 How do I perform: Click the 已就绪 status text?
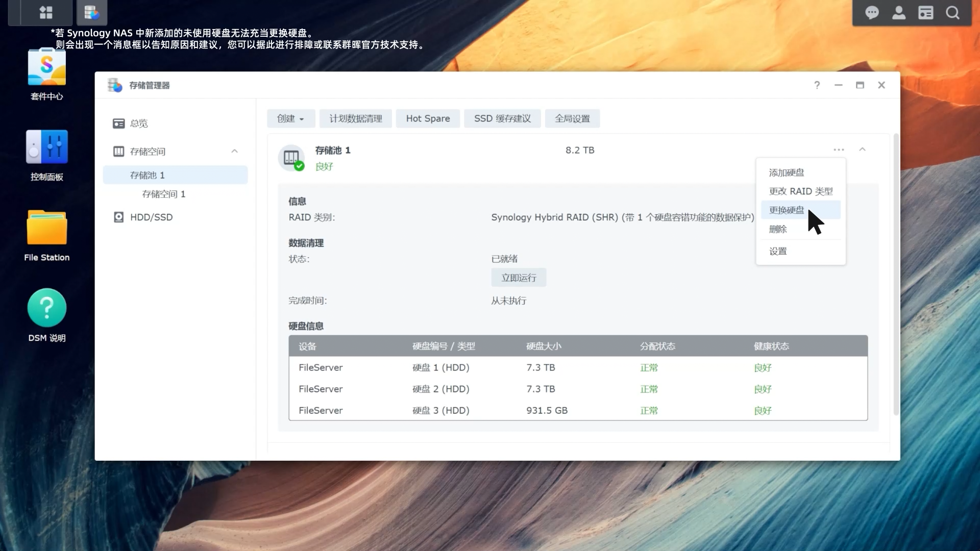(x=504, y=259)
